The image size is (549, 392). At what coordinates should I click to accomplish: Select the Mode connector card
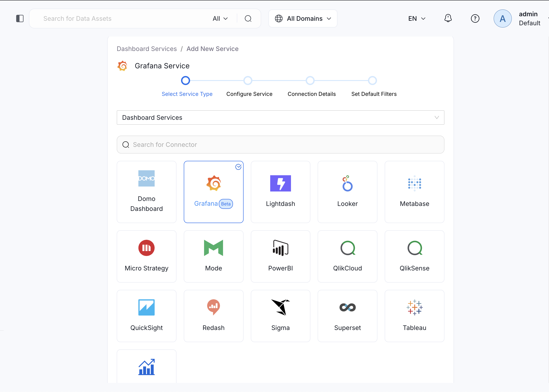click(x=213, y=256)
